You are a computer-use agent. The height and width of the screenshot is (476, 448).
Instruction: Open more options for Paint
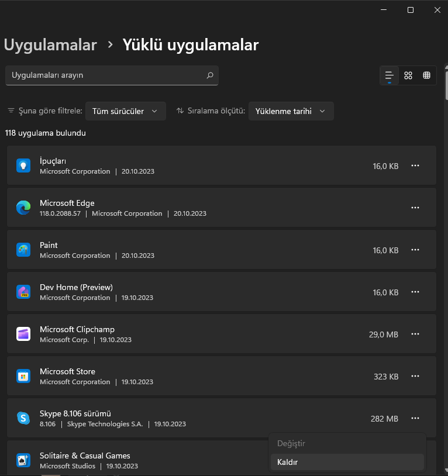click(415, 250)
